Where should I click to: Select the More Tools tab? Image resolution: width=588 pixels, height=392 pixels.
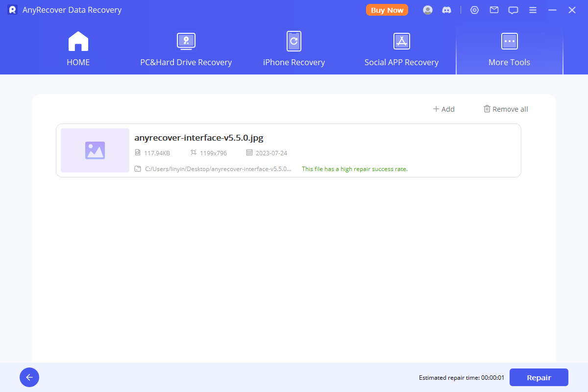pyautogui.click(x=510, y=49)
